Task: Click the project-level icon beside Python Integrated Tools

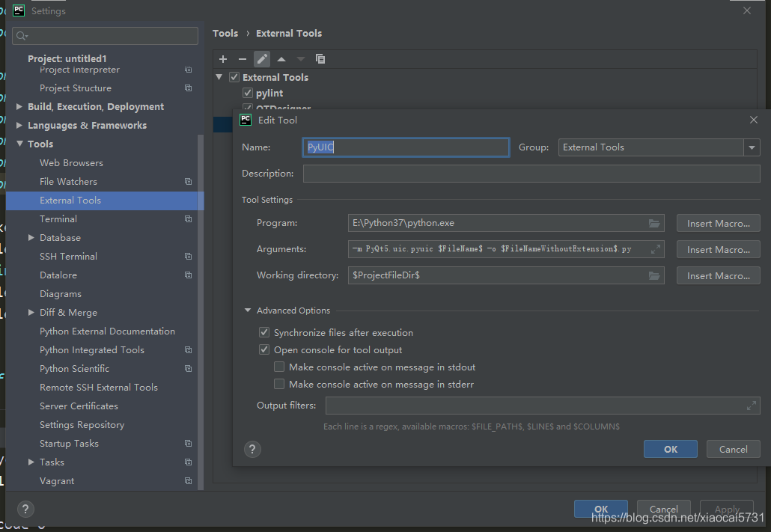Action: click(x=188, y=349)
